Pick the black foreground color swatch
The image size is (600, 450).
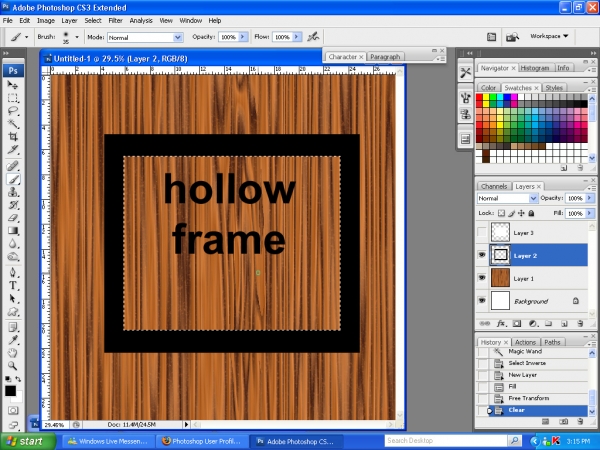click(10, 391)
